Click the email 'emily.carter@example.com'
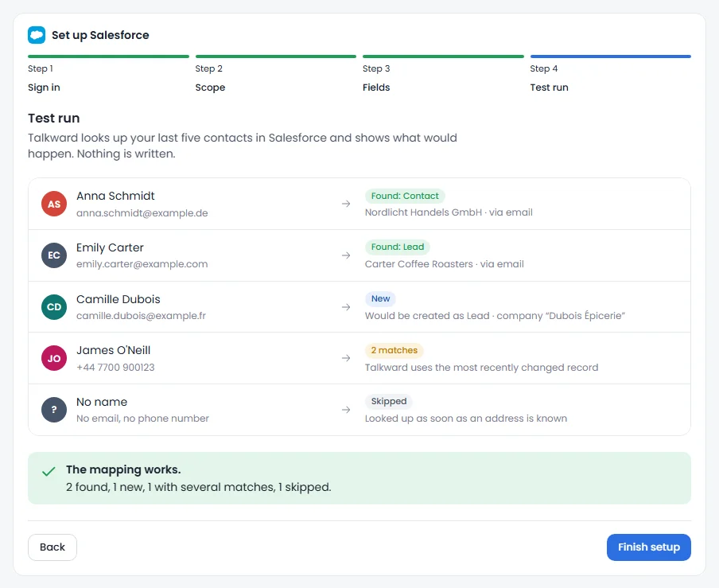Viewport: 719px width, 588px height. point(142,264)
